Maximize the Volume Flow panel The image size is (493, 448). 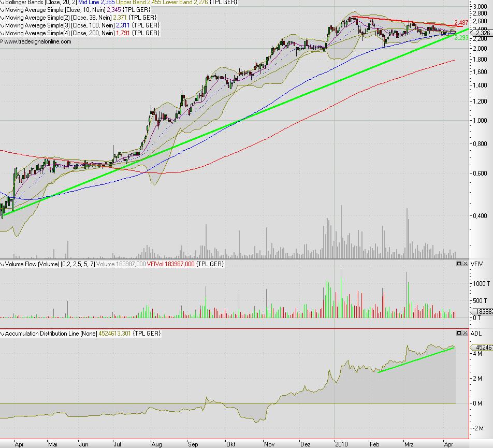click(459, 263)
